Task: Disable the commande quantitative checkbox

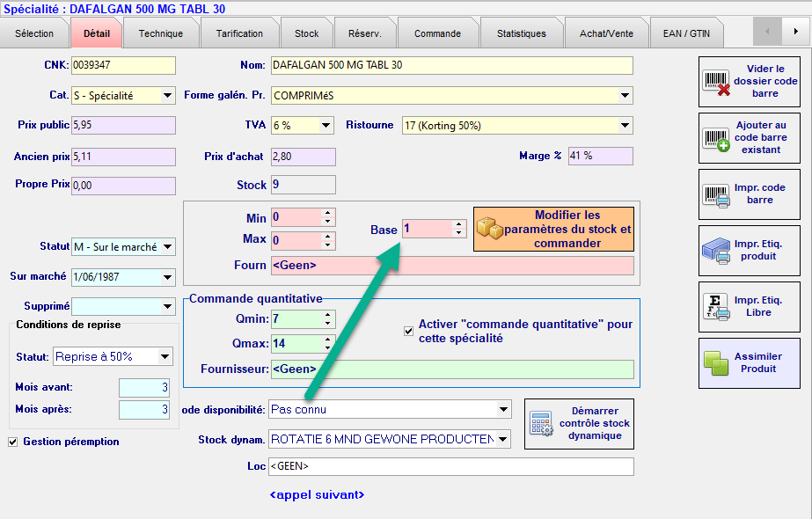Action: (408, 331)
